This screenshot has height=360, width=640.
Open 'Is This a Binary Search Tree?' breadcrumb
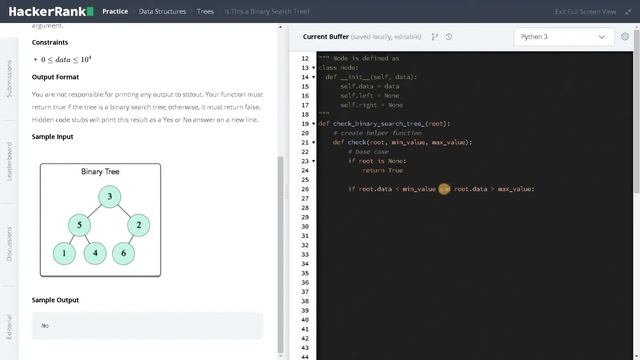click(267, 11)
